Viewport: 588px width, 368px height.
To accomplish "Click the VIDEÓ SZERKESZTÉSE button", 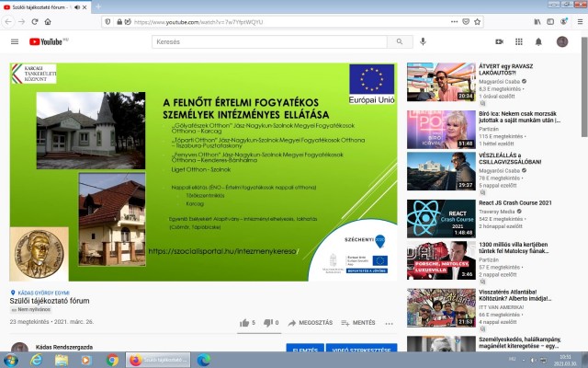I will pyautogui.click(x=361, y=348).
